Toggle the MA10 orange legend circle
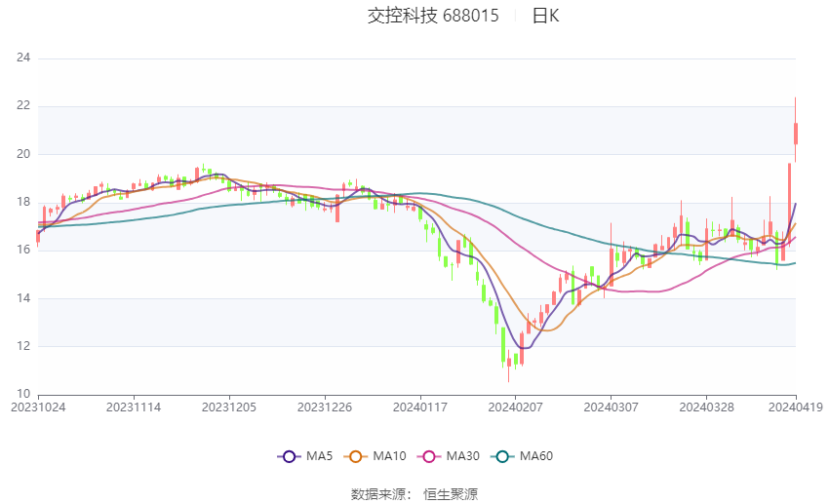Viewport: 829px width, 504px height. 355,456
